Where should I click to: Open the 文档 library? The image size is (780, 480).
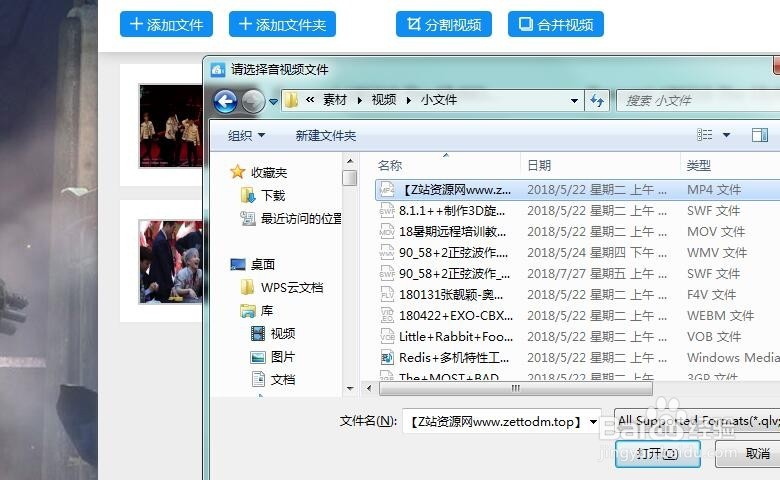tap(273, 380)
